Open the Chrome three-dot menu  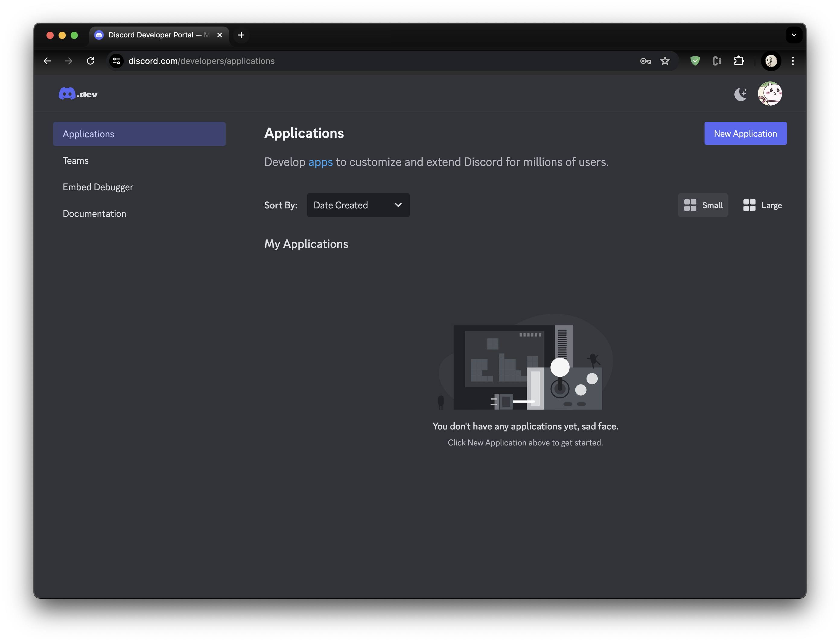793,61
